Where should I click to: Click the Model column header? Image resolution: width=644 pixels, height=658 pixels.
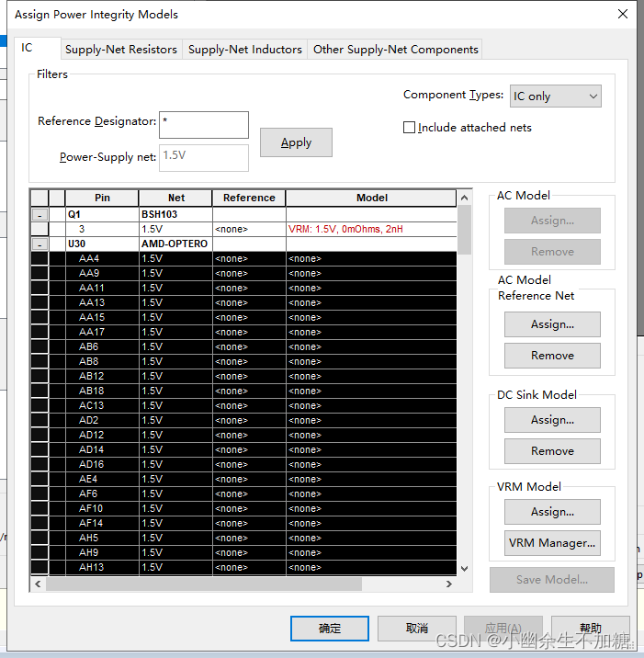pyautogui.click(x=371, y=198)
